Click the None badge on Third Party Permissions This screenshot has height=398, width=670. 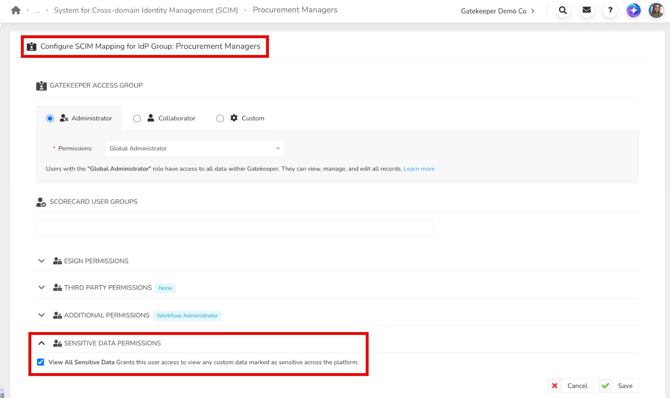pos(165,288)
